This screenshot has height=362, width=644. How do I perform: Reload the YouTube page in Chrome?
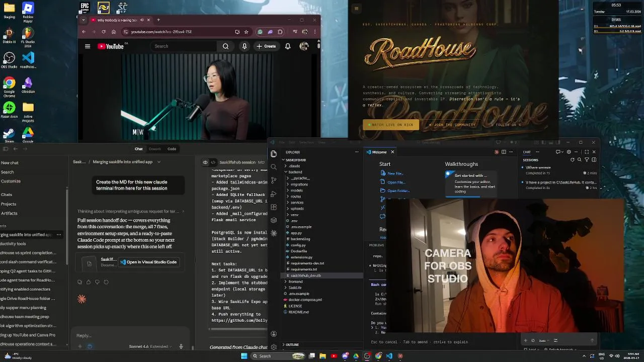(103, 32)
